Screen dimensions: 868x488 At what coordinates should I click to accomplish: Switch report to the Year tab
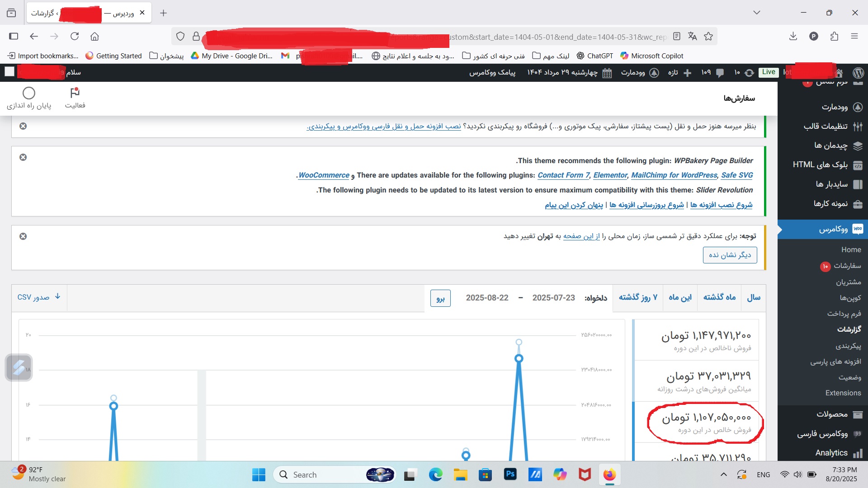click(x=753, y=297)
